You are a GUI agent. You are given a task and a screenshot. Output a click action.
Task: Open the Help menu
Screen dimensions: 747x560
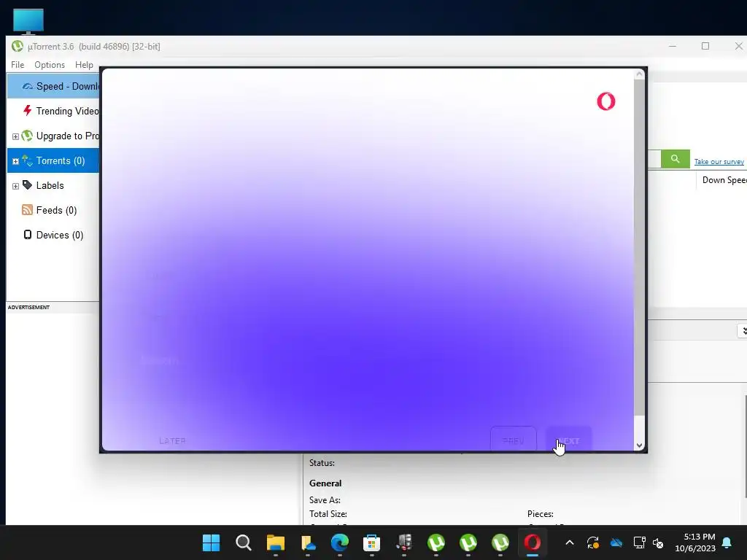[x=84, y=65]
